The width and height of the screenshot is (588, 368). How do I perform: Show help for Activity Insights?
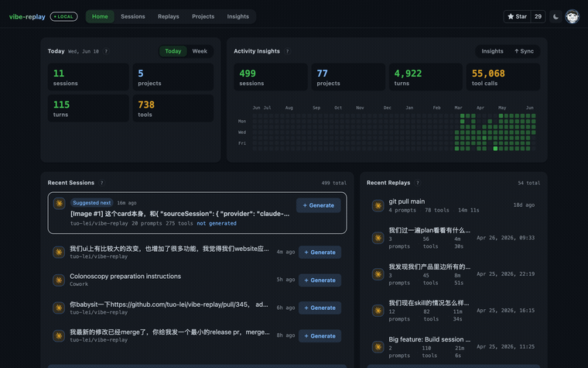pos(287,51)
